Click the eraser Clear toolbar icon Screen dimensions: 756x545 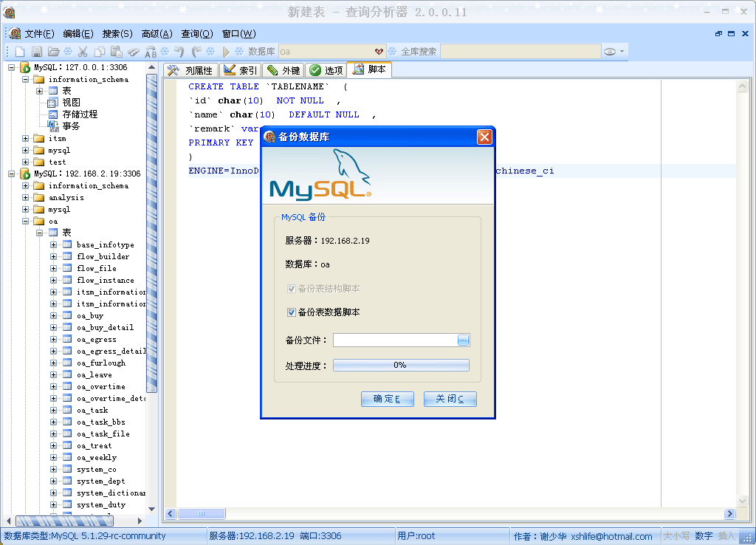point(134,52)
